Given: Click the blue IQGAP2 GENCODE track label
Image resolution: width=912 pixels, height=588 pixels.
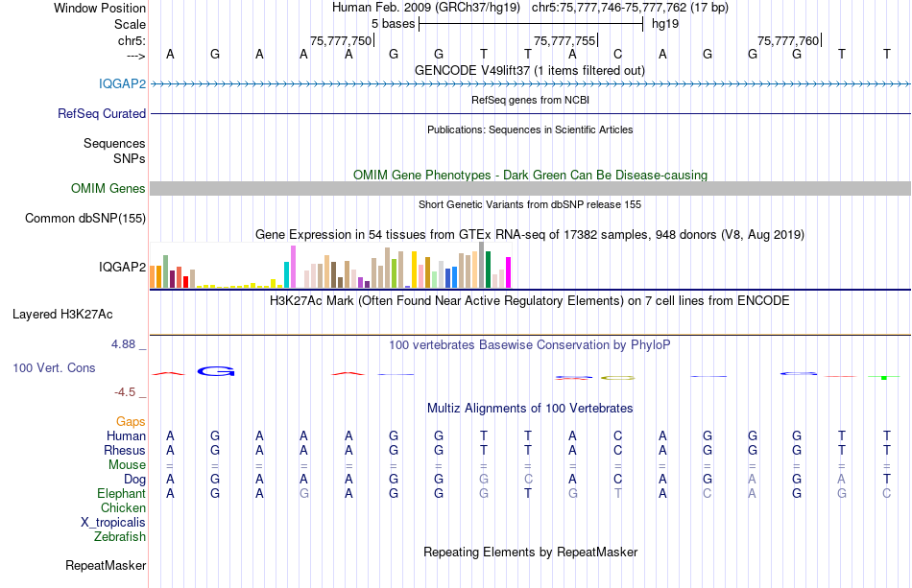Looking at the screenshot, I should (x=122, y=83).
